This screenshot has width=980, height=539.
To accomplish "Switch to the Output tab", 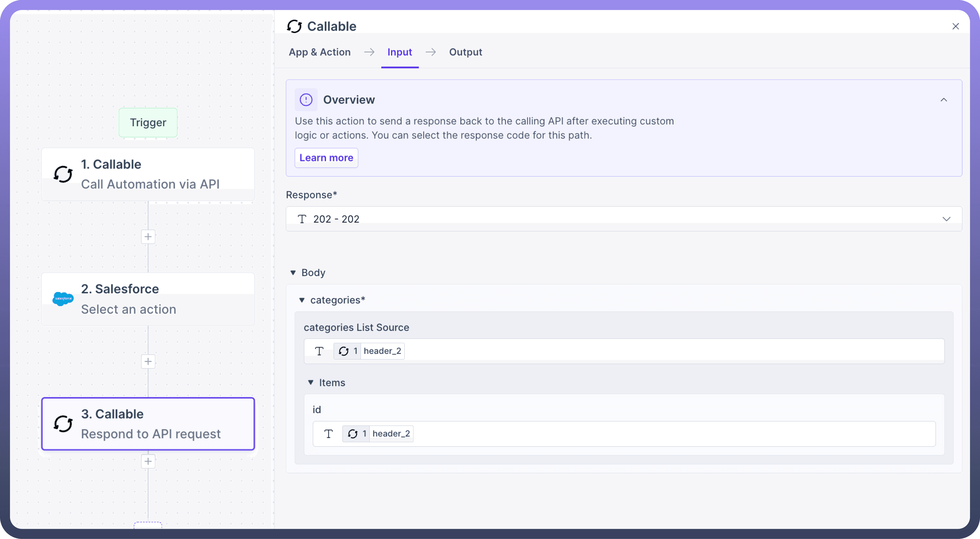I will [465, 52].
